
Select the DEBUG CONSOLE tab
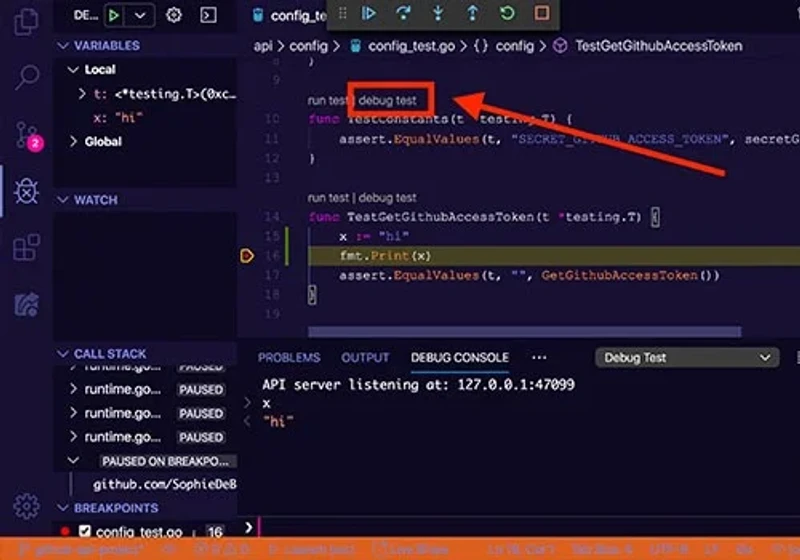pyautogui.click(x=460, y=358)
